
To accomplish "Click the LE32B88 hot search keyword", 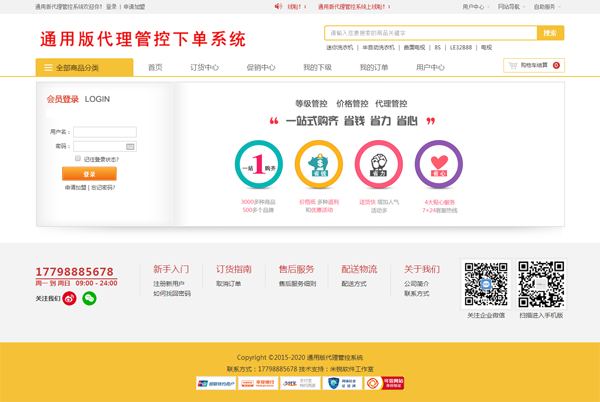I will [461, 47].
